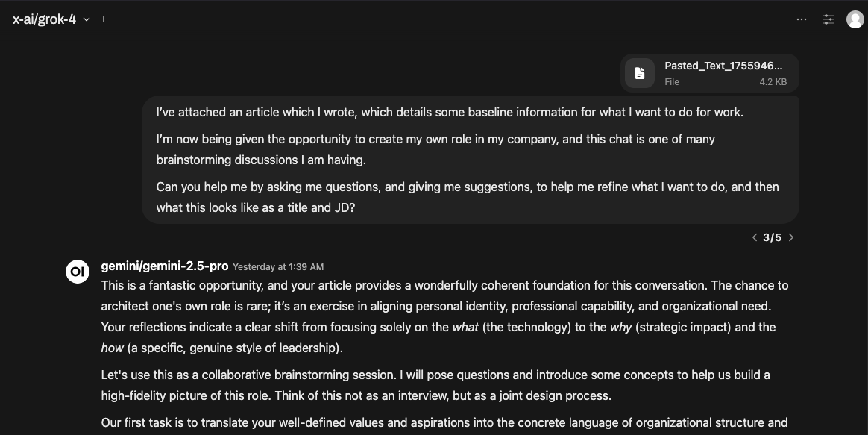868x435 pixels.
Task: Add another model with the plus icon
Action: 104,19
